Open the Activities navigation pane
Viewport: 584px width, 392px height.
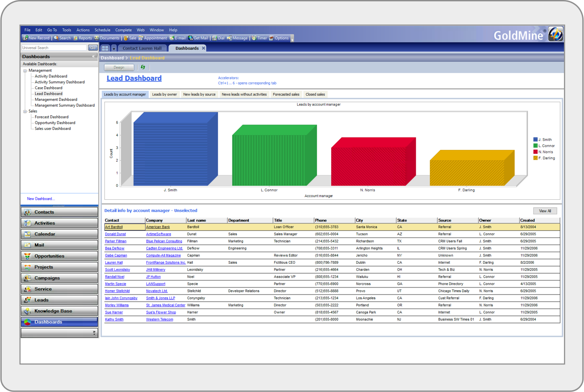pos(59,223)
